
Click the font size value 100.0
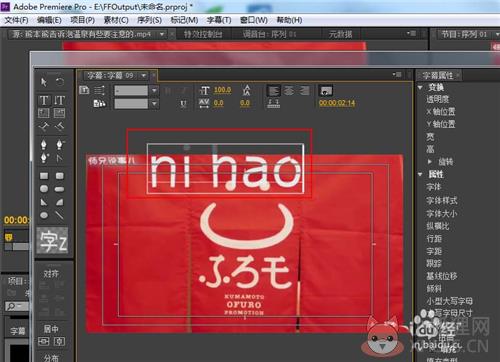click(222, 90)
